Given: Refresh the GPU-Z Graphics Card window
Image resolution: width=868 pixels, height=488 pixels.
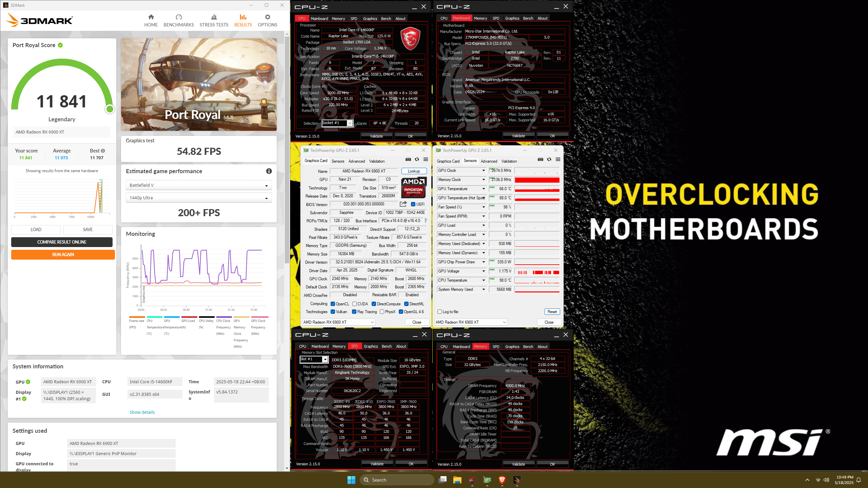Looking at the screenshot, I should (417, 160).
